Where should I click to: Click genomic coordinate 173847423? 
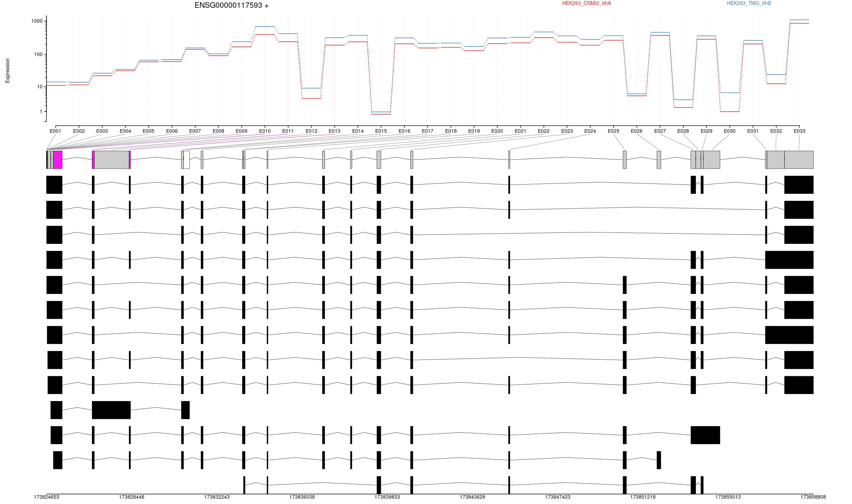(x=558, y=497)
